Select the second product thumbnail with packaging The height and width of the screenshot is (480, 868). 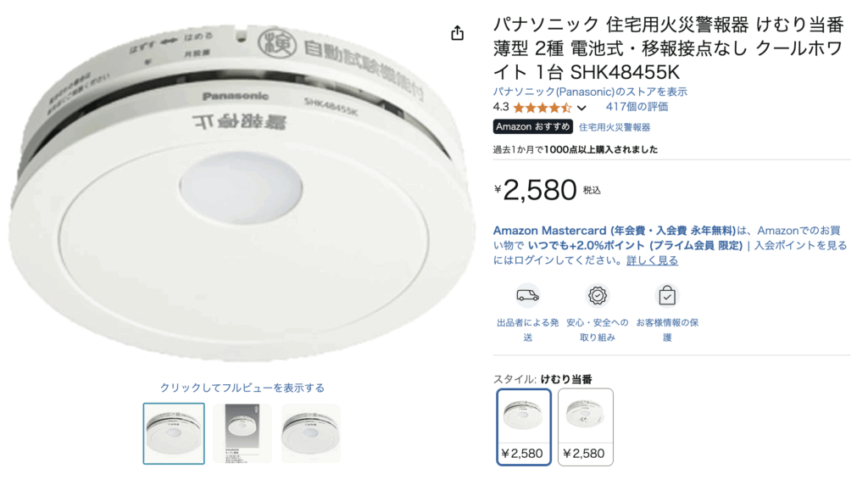(242, 433)
